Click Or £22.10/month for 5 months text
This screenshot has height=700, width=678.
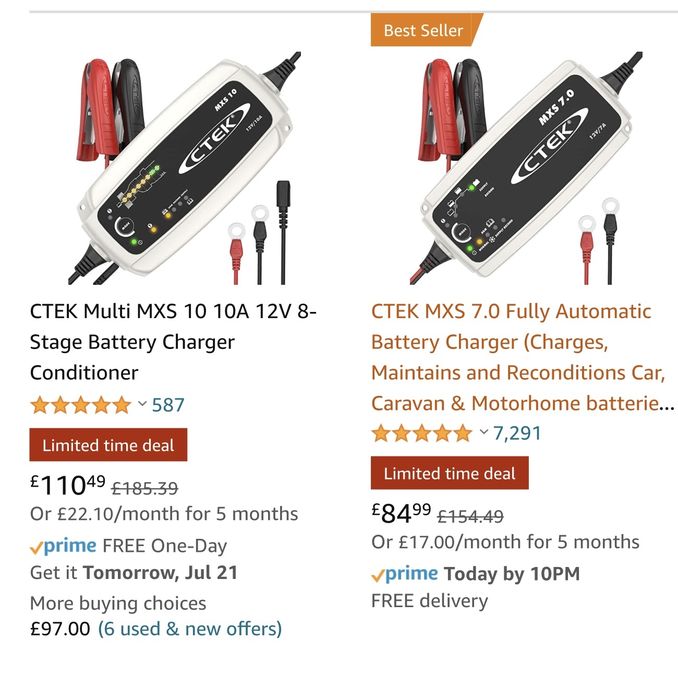164,514
